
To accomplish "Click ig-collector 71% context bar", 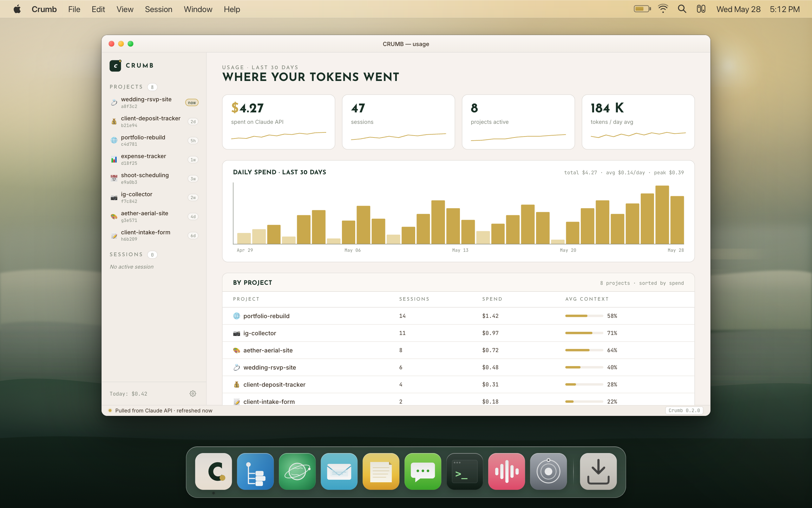I will 584,333.
